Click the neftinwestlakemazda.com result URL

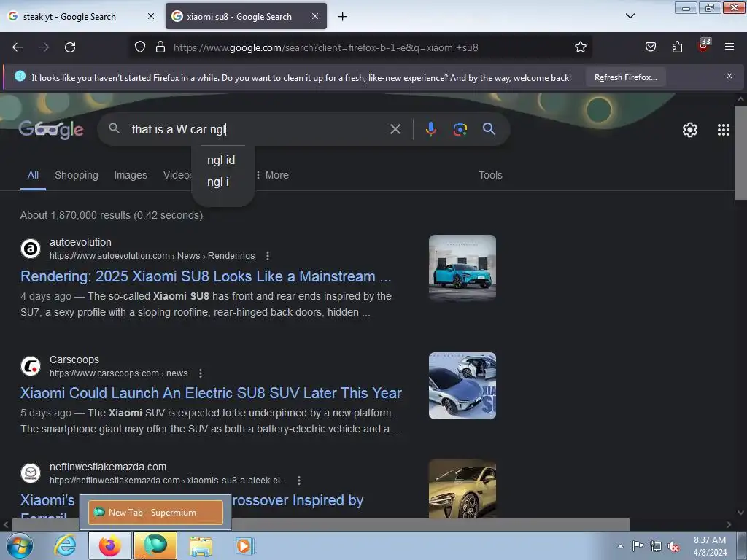pyautogui.click(x=168, y=481)
